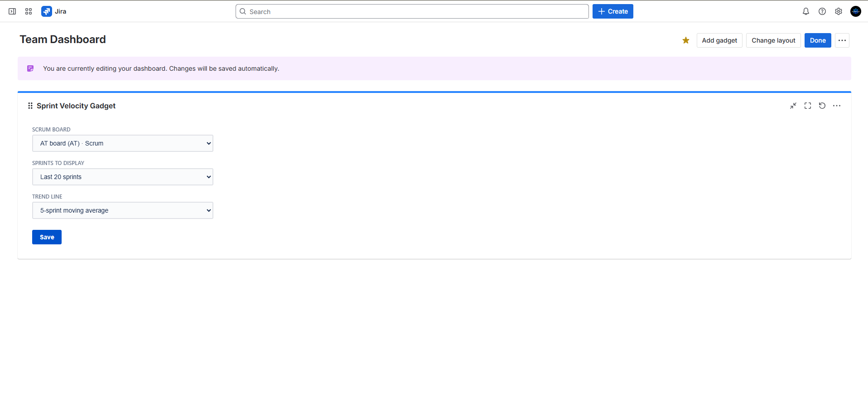Open the help question mark icon
This screenshot has height=413, width=868.
tap(822, 11)
